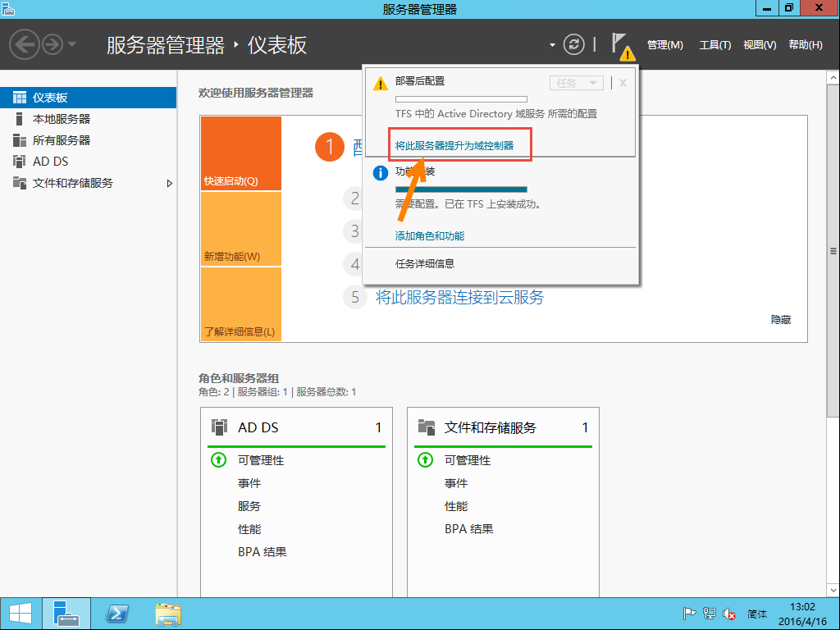Click the 所有服务器 sidebar icon
The height and width of the screenshot is (630, 840).
(x=20, y=140)
